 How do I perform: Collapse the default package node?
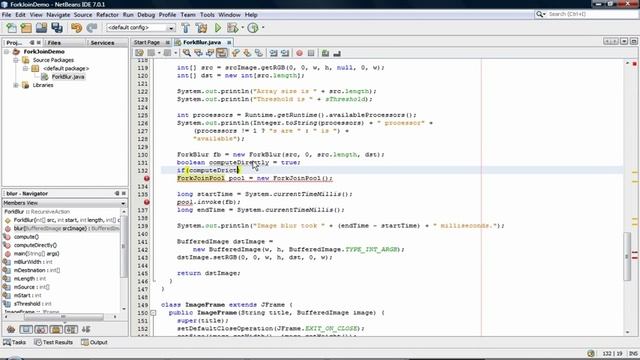pyautogui.click(x=25, y=69)
